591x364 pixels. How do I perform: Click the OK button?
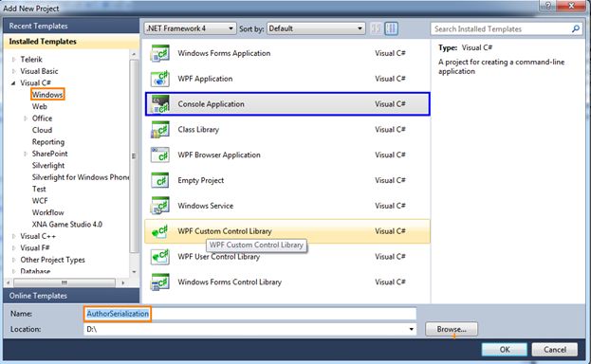point(505,349)
